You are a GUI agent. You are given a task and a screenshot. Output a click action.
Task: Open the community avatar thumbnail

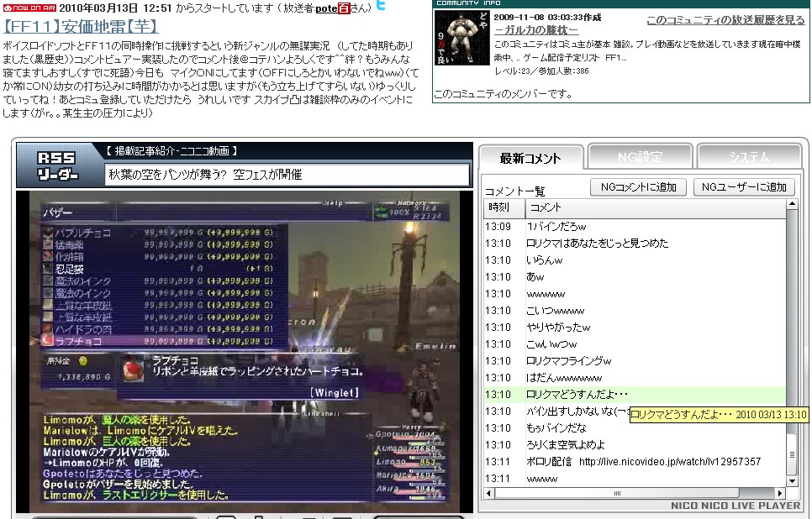pyautogui.click(x=461, y=38)
